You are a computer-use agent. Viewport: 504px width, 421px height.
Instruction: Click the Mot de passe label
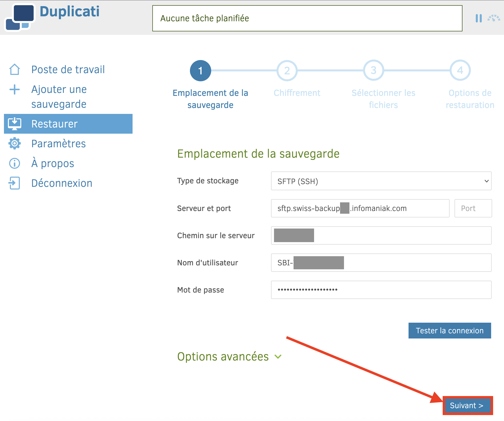click(201, 290)
